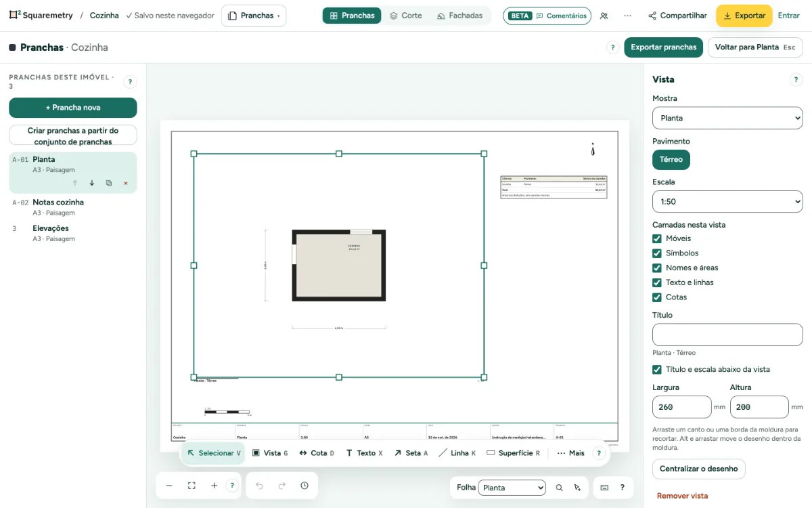Click Centralizar o desenho button
The width and height of the screenshot is (812, 508).
pyautogui.click(x=699, y=469)
